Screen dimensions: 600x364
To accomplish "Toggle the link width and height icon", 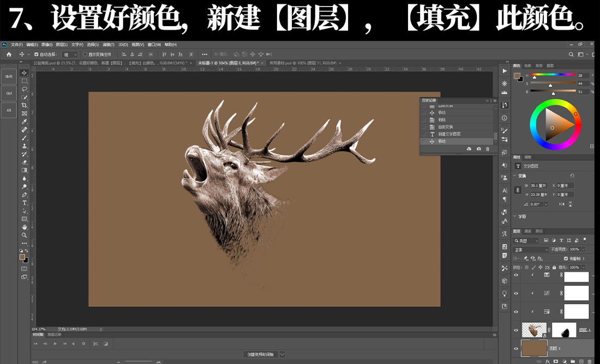I will click(518, 190).
